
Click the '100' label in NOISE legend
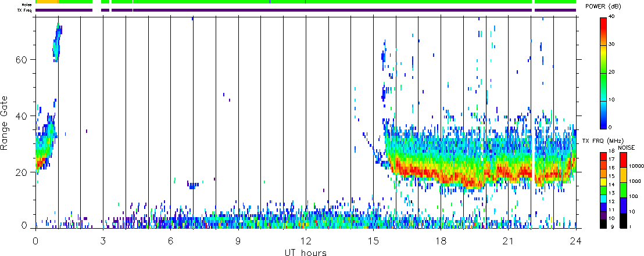pos(634,197)
